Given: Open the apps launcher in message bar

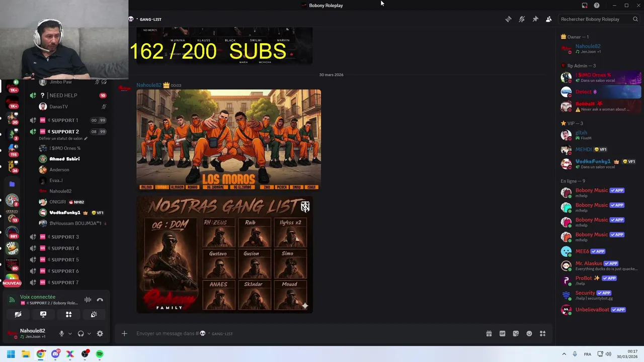Looking at the screenshot, I should (x=542, y=333).
